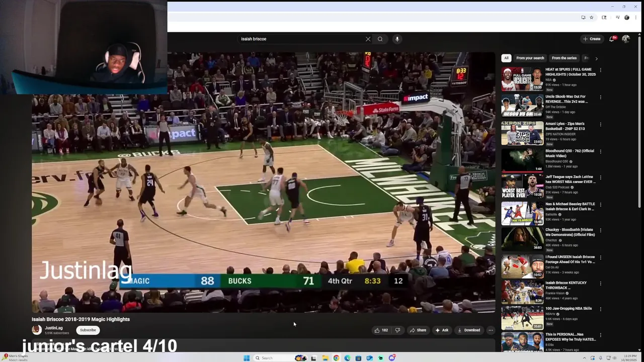Open 'Isaiah Briscoe KENTUCKY THROWBACK' title
The width and height of the screenshot is (644, 362).
[x=566, y=285]
